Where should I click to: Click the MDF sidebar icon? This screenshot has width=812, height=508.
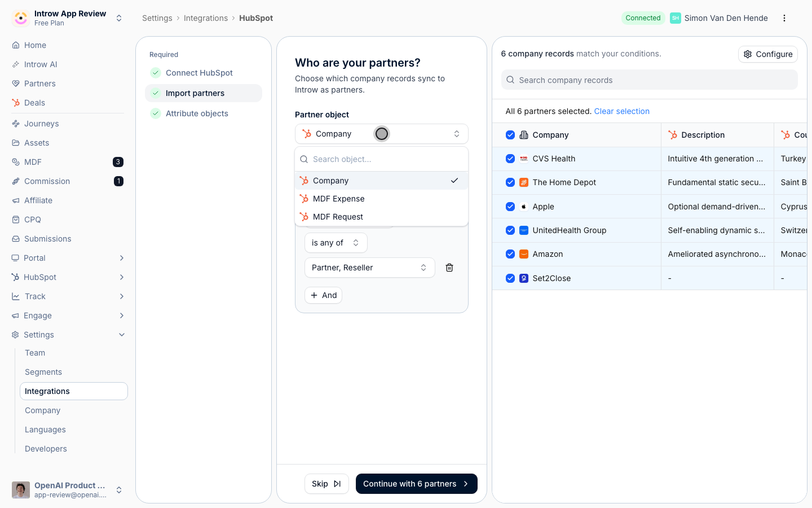[16, 162]
